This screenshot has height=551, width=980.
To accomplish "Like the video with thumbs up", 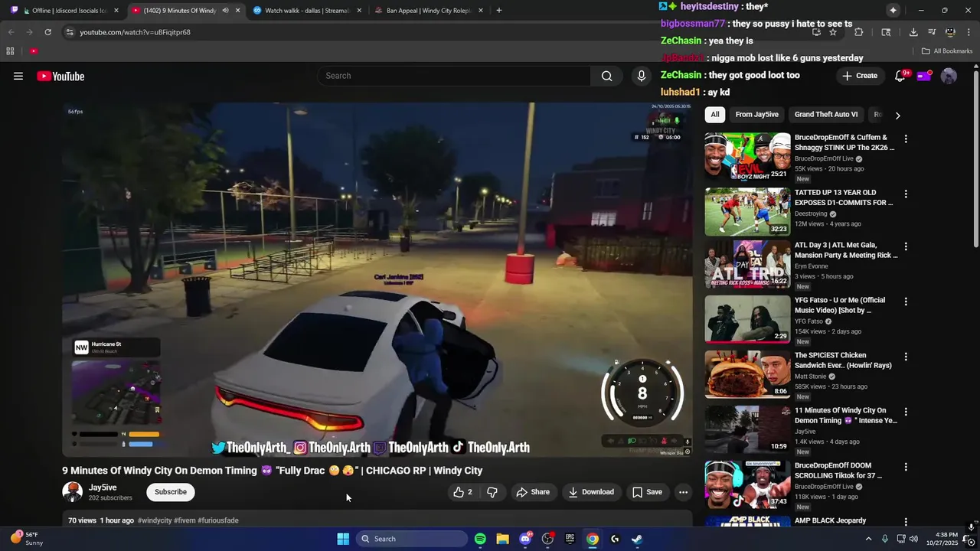I will (x=462, y=492).
